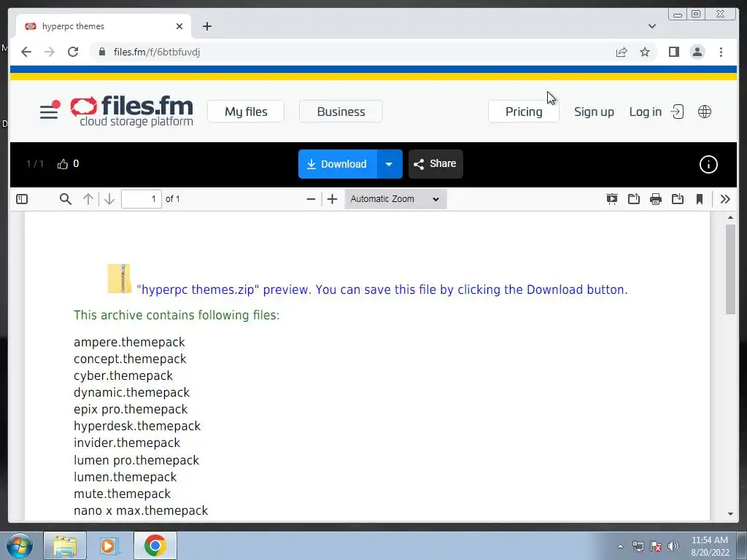The height and width of the screenshot is (560, 747).
Task: Click the files.fm logo
Action: [132, 111]
